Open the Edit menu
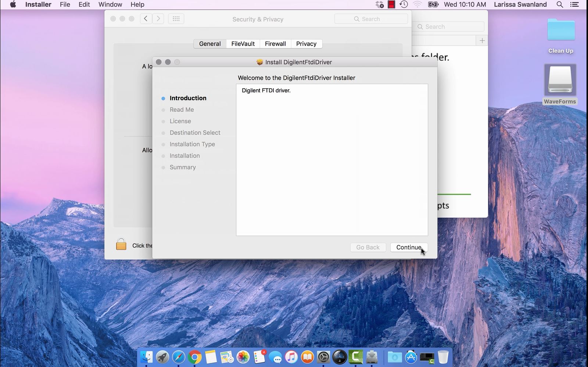Viewport: 588px width, 367px height. 84,4
